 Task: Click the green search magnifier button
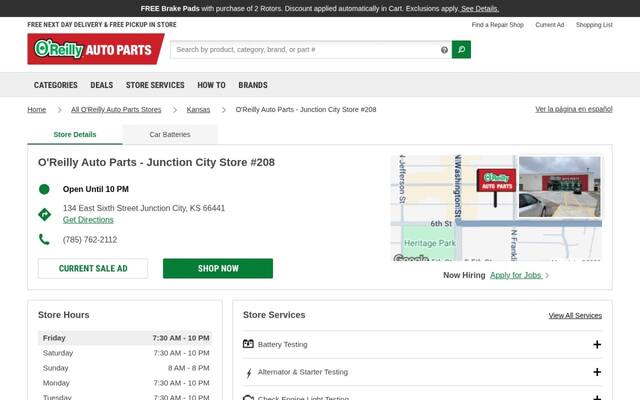click(461, 49)
